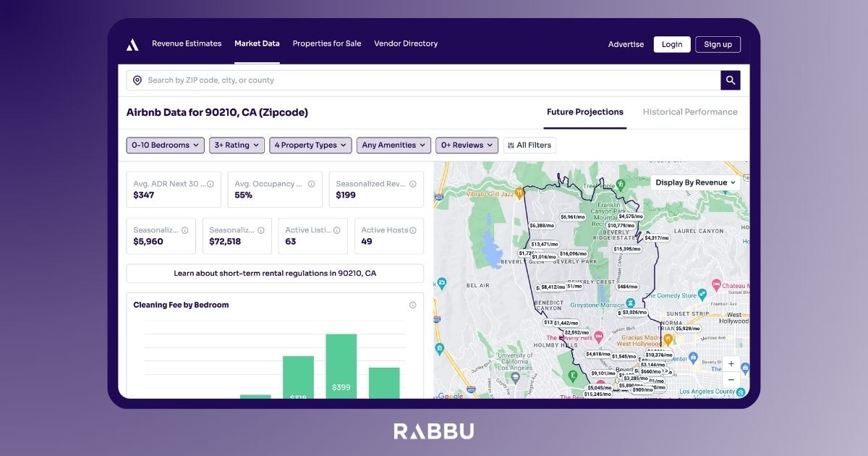The height and width of the screenshot is (456, 868).
Task: Click info icon beside Avg. ADR Next 30
Action: point(210,184)
